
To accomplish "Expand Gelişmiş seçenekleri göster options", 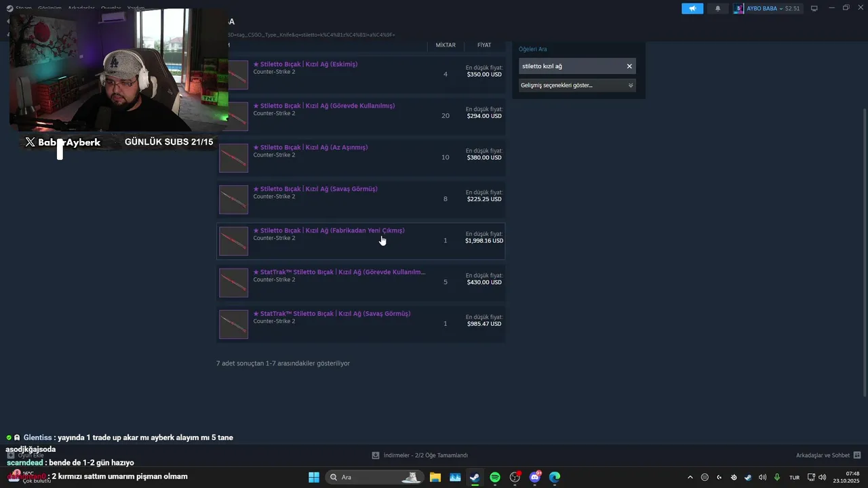I will [577, 85].
